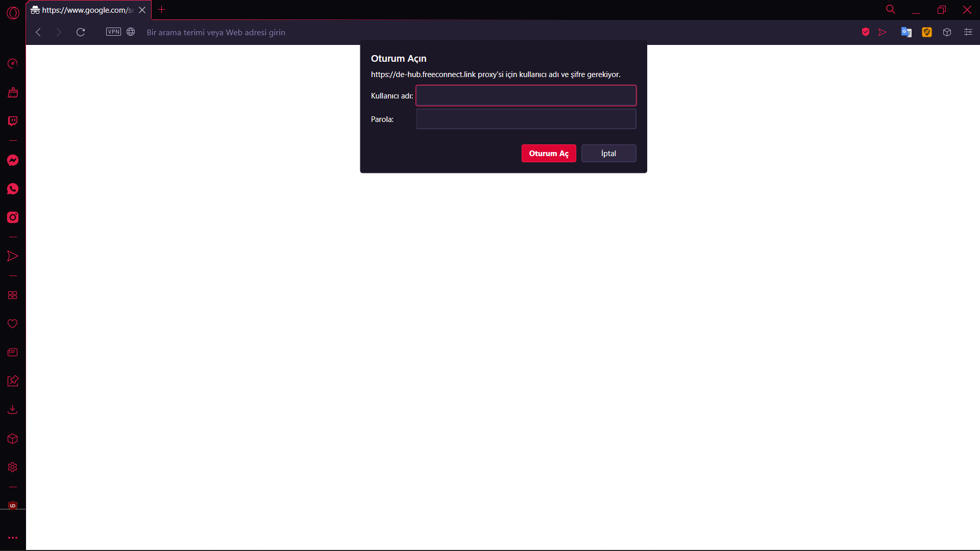Open the tab search magnifier icon

pos(891,10)
